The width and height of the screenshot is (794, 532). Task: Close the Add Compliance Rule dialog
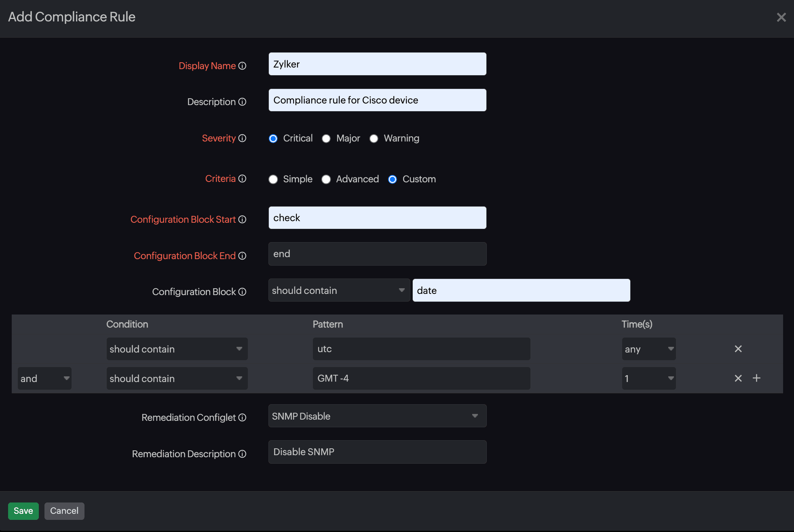click(781, 17)
